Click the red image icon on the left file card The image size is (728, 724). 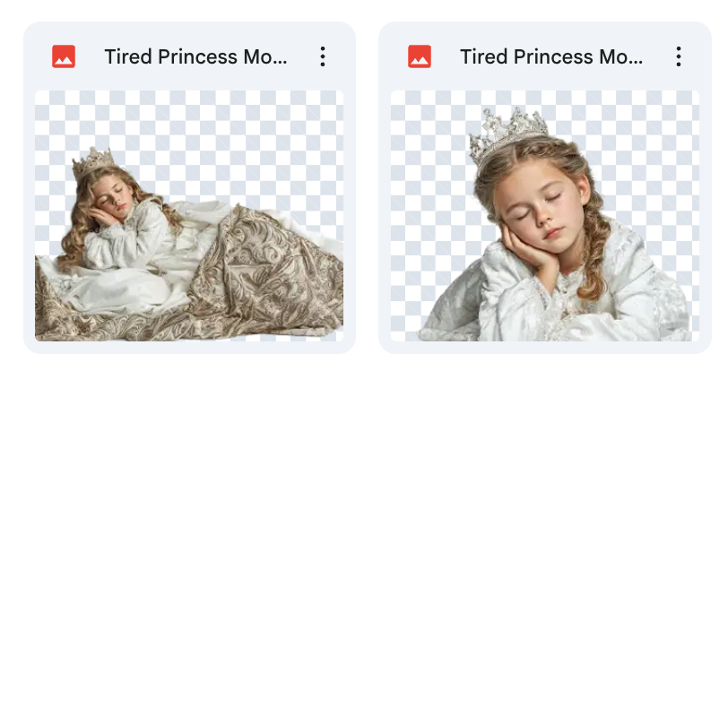point(64,57)
